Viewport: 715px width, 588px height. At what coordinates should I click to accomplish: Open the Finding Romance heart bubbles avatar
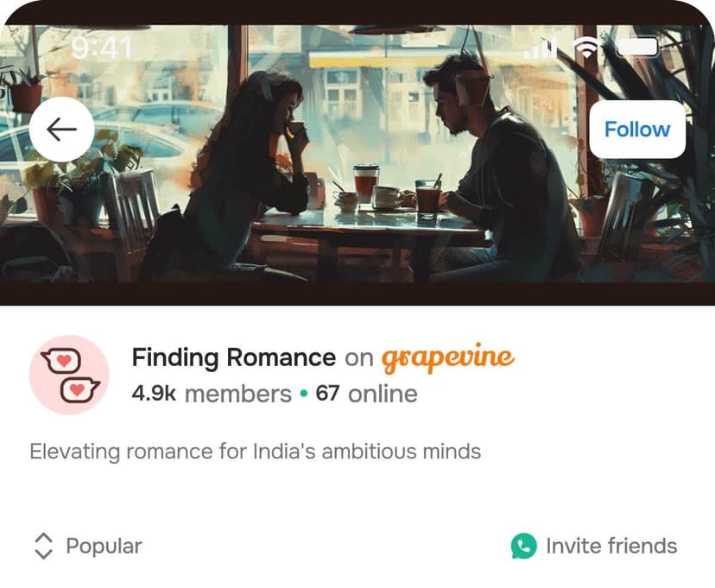click(69, 375)
